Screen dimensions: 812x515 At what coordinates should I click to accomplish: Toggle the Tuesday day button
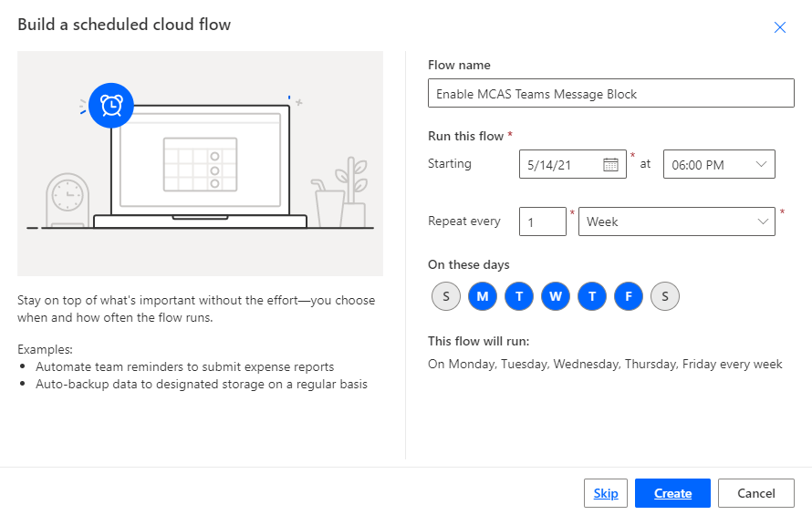[519, 296]
